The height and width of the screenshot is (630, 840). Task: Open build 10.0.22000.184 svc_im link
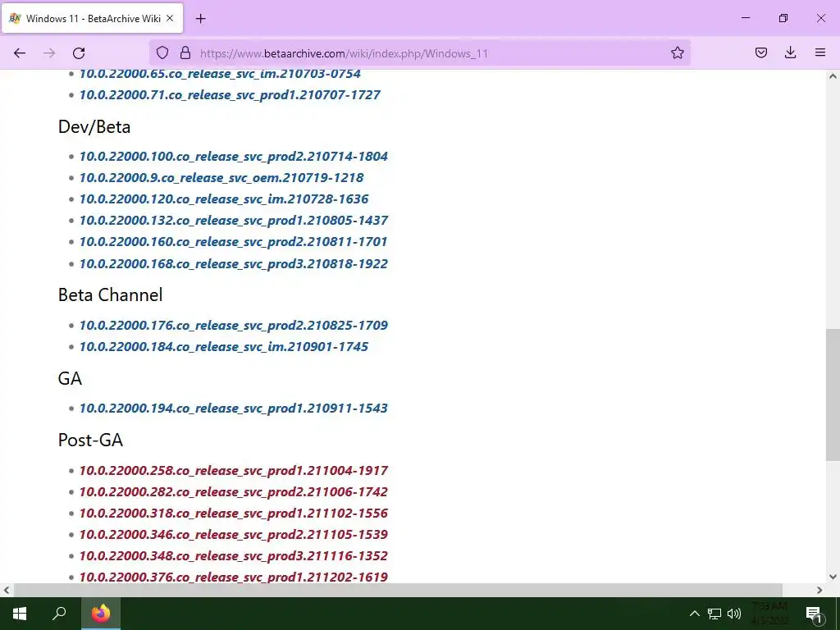click(224, 347)
